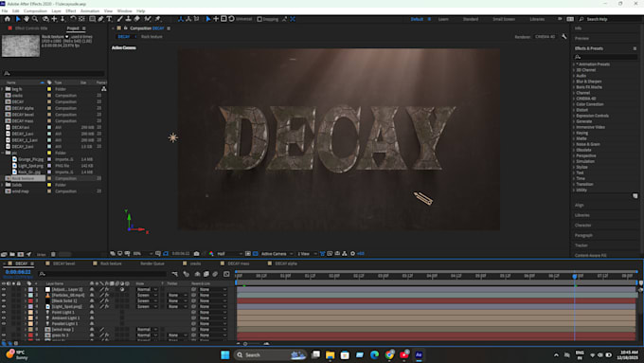Switch to the Learn workspace
644x363 pixels.
coord(443,19)
